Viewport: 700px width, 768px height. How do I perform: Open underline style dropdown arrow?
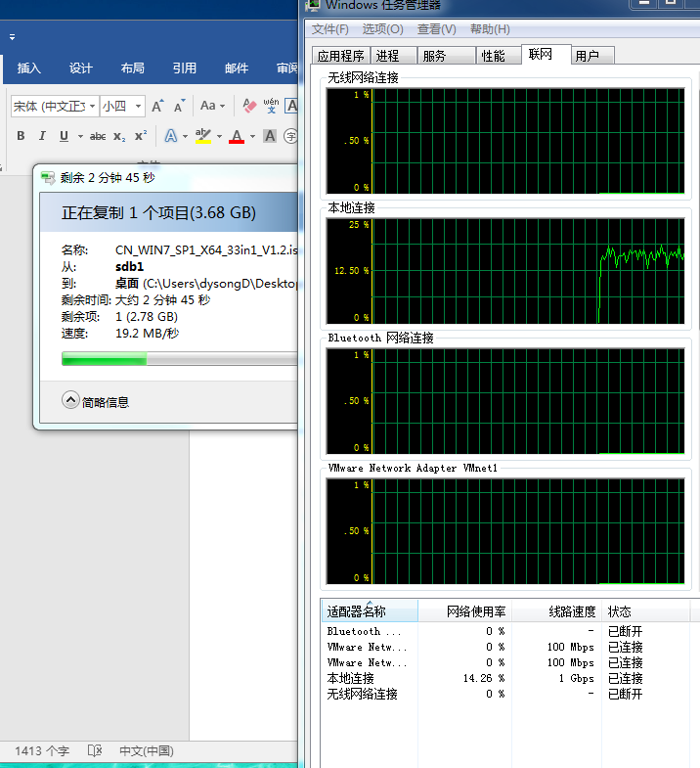click(80, 136)
